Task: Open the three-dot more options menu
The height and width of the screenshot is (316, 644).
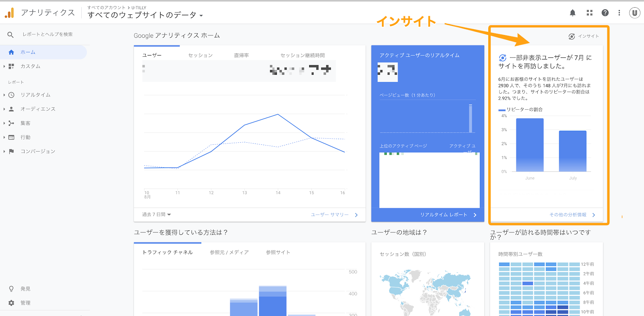Action: tap(619, 13)
